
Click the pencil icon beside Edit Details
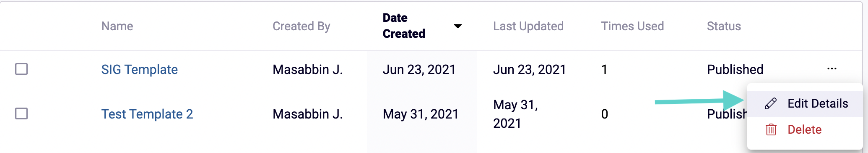point(770,103)
